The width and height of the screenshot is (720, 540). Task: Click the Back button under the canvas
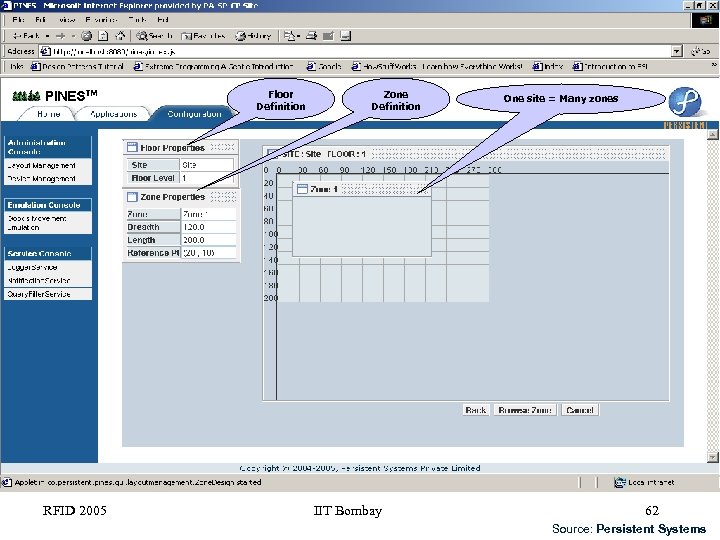click(x=476, y=410)
